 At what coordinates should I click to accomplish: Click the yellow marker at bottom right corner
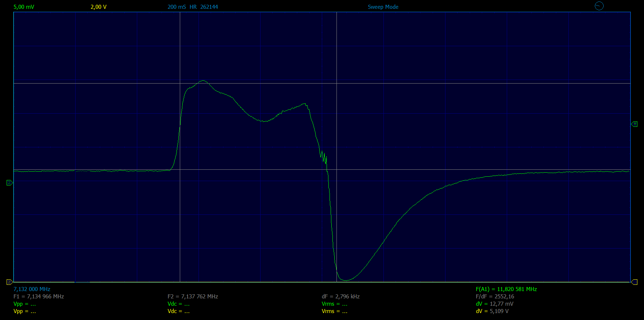click(x=634, y=282)
